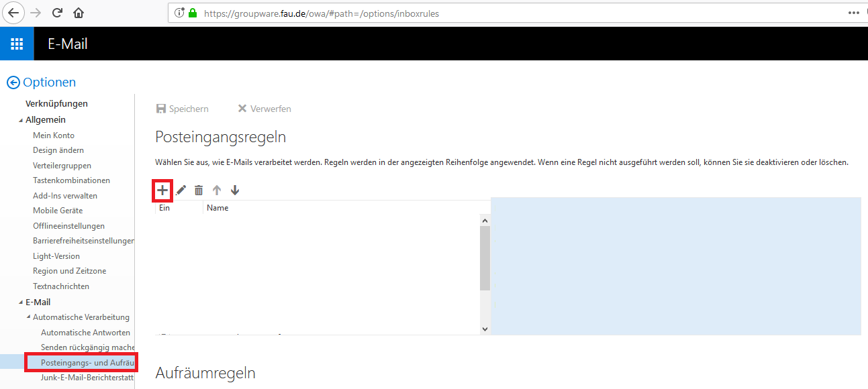Viewport: 868px width, 389px height.
Task: Open Mein Konto settings
Action: [54, 135]
